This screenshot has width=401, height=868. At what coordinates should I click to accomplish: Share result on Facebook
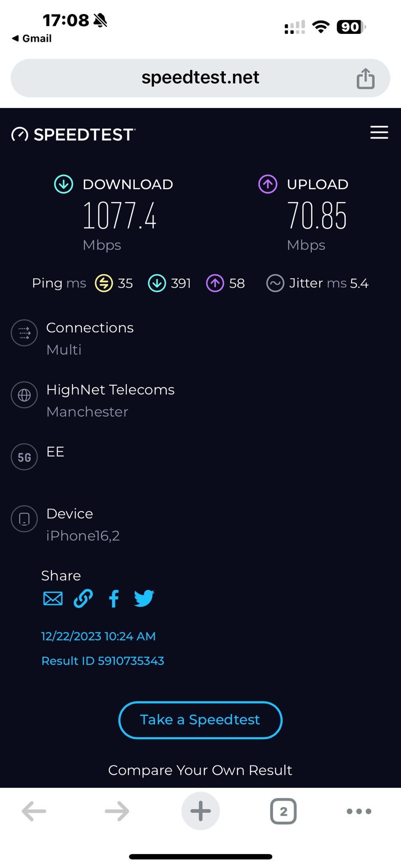coord(114,598)
